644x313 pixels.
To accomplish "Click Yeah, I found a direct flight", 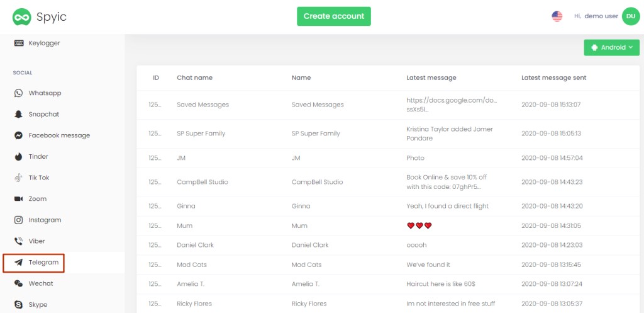I will 448,207.
